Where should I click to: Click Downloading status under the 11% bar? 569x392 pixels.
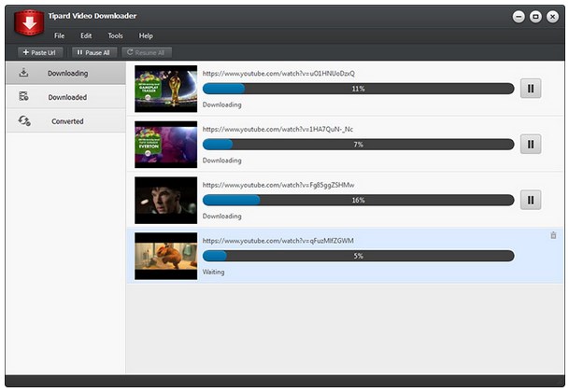(221, 105)
